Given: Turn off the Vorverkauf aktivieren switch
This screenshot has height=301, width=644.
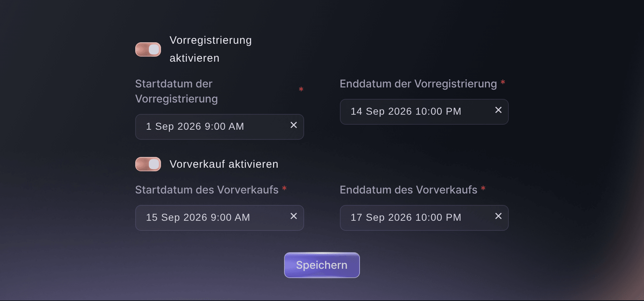Looking at the screenshot, I should point(148,164).
